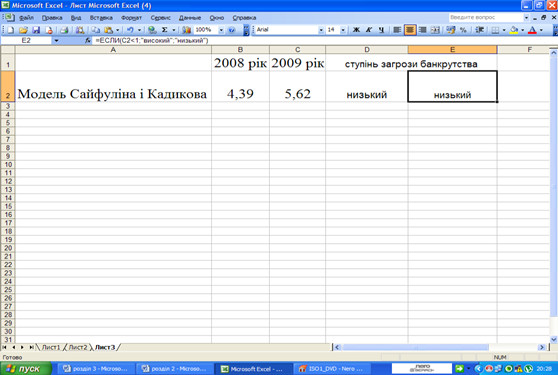This screenshot has width=558, height=375.
Task: Expand the font size 14 dropdown
Action: pos(343,30)
